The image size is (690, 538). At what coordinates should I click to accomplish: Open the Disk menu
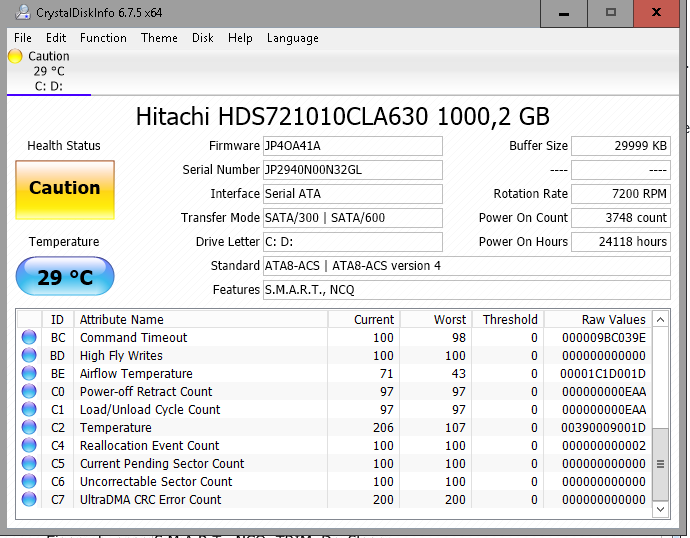203,38
